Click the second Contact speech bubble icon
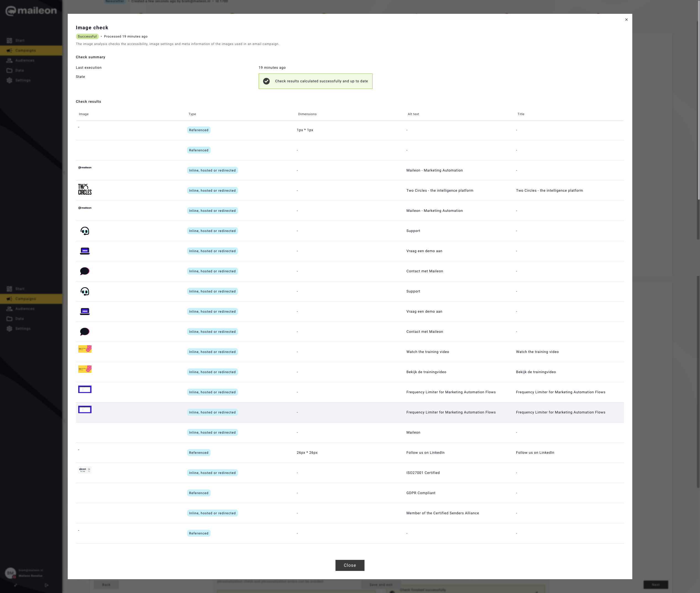 point(85,331)
